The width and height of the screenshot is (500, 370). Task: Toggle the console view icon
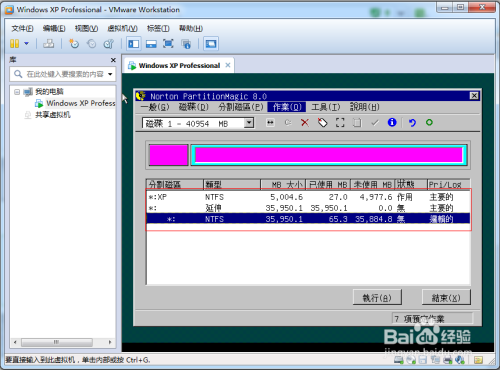click(211, 44)
